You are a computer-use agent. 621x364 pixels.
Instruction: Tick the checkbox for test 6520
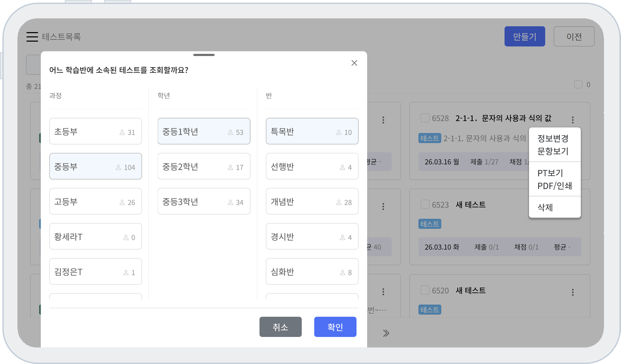coord(425,290)
